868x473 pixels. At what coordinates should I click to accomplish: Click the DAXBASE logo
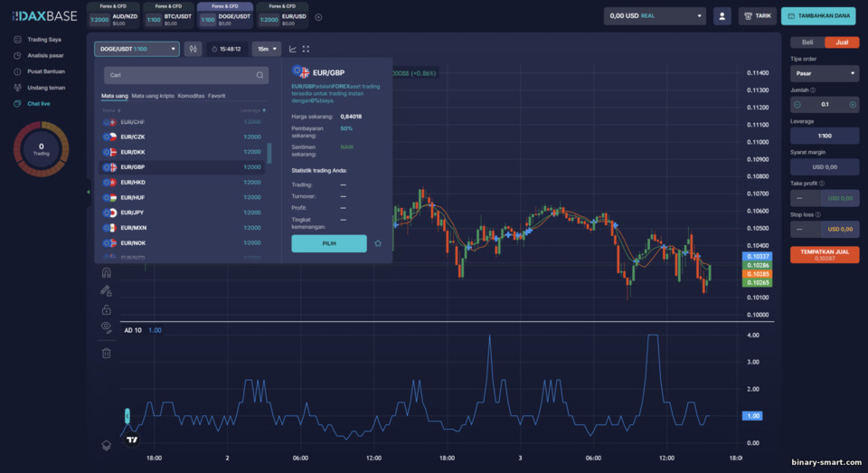[x=44, y=16]
